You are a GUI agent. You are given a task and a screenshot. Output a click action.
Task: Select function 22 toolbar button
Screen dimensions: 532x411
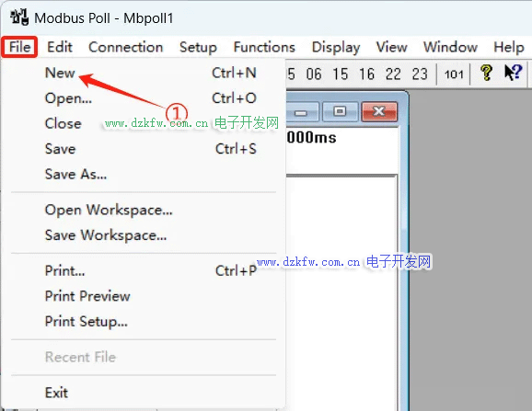393,74
